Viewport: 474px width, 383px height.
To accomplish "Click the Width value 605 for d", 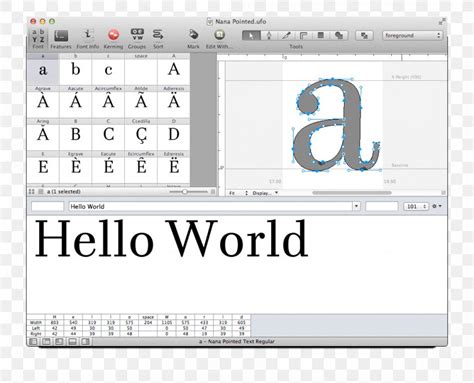I will coord(241,323).
